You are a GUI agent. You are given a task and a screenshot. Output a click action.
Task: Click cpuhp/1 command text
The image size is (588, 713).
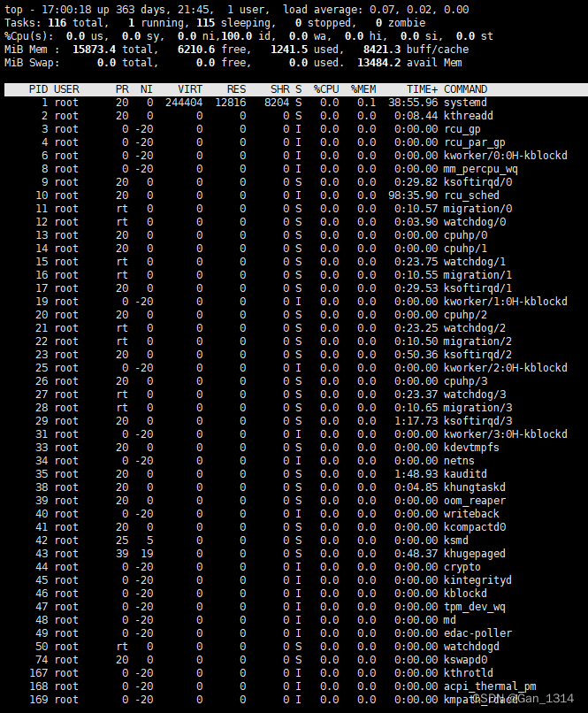pos(465,249)
